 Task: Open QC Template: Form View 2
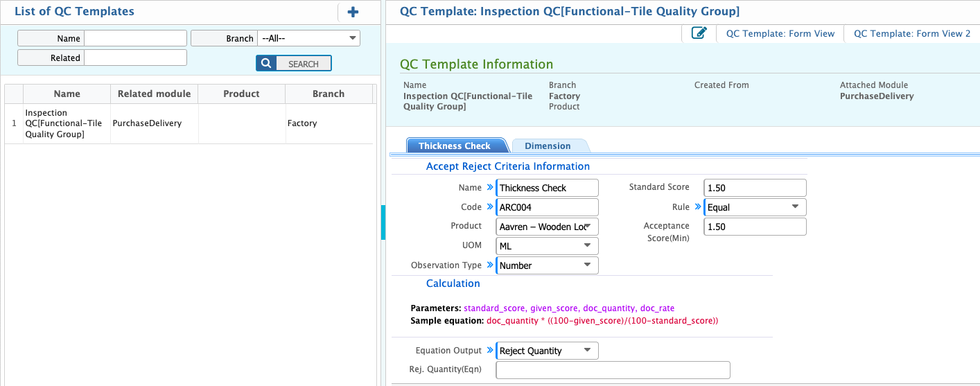[x=911, y=33]
